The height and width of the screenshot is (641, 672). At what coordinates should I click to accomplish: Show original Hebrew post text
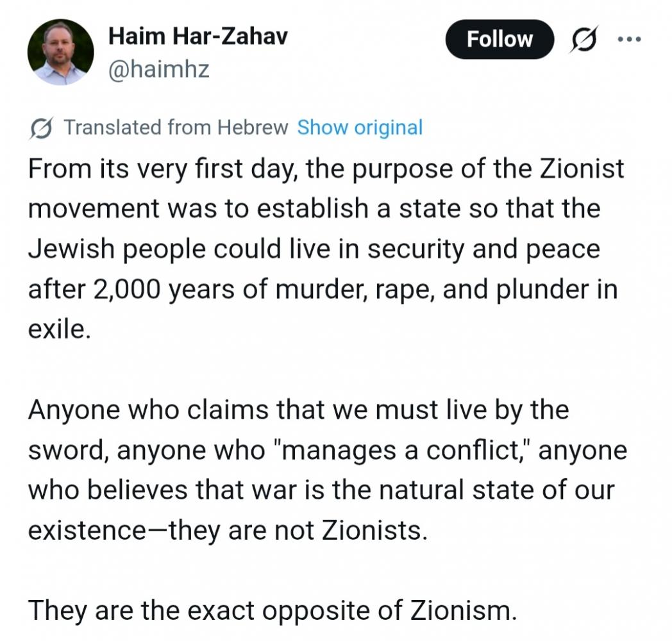tap(360, 128)
